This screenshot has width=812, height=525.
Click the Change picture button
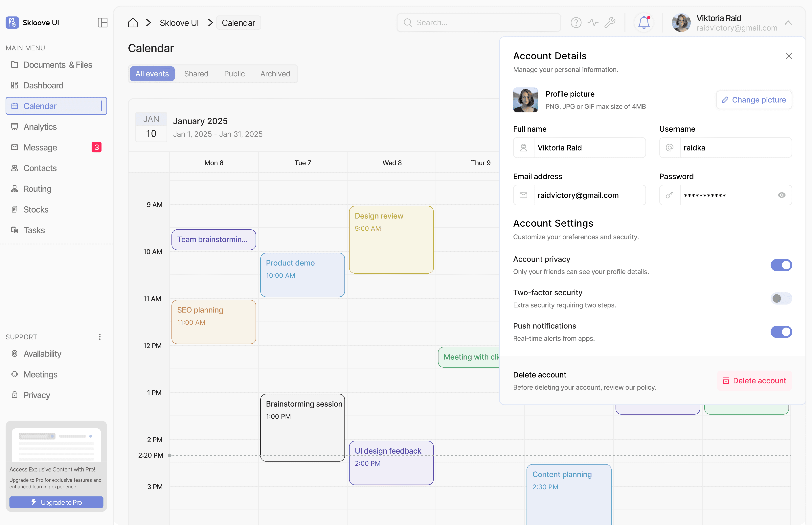click(x=754, y=100)
